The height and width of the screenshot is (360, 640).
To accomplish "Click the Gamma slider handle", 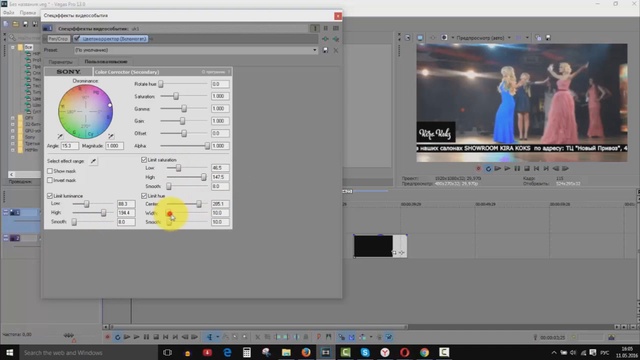I will [x=184, y=109].
